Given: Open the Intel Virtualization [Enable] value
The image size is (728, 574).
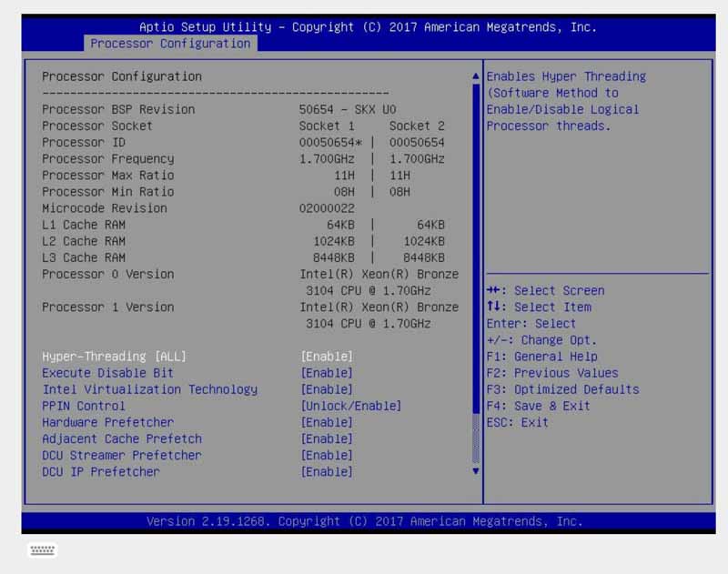Looking at the screenshot, I should tap(327, 389).
